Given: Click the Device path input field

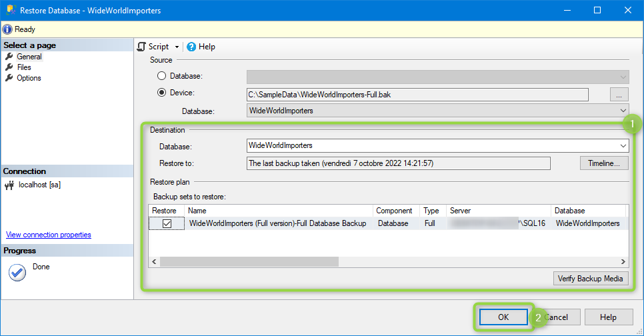Looking at the screenshot, I should click(417, 95).
